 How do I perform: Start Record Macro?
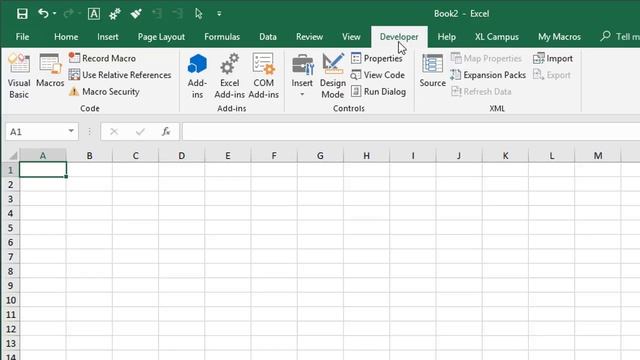(102, 58)
